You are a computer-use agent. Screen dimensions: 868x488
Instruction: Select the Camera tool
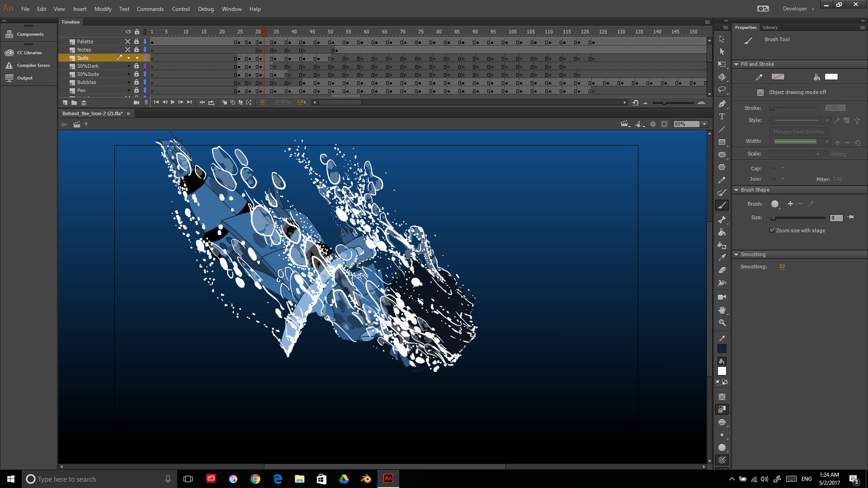(x=722, y=297)
